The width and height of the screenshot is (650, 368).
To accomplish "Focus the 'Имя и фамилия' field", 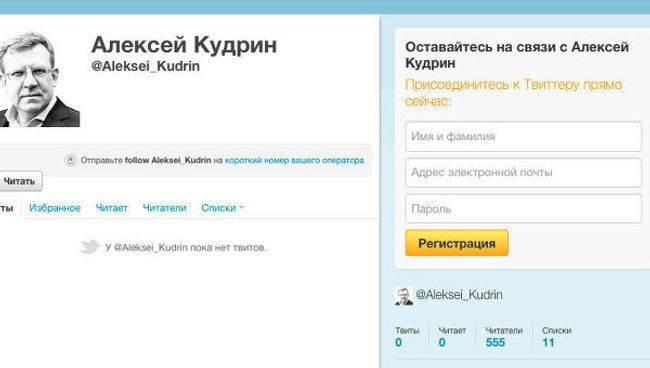I will click(x=524, y=136).
